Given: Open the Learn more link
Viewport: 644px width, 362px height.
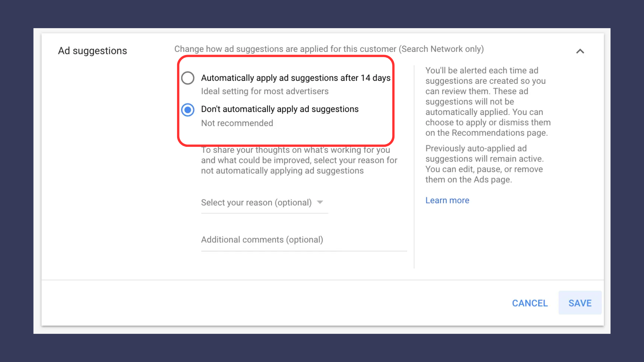Looking at the screenshot, I should [447, 200].
